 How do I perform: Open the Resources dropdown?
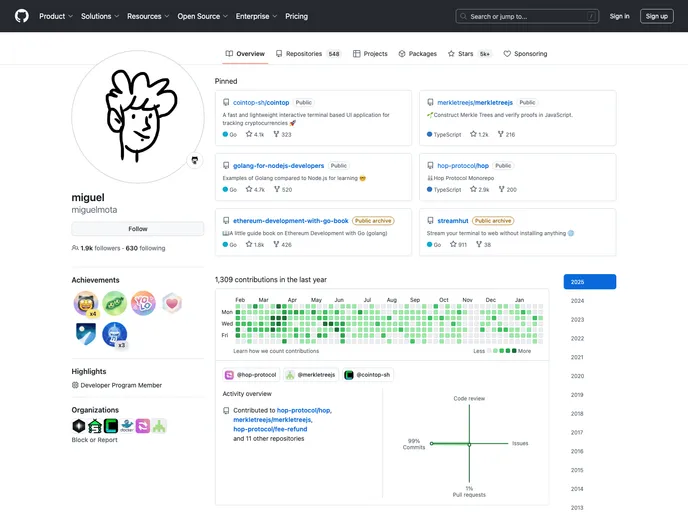coord(148,16)
